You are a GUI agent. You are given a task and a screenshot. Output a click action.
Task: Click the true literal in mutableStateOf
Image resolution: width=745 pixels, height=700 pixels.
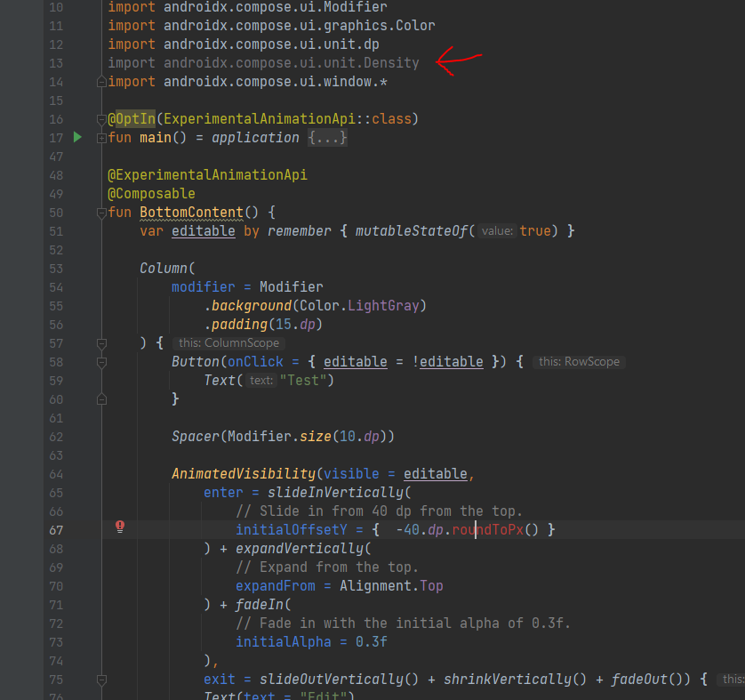coord(535,231)
